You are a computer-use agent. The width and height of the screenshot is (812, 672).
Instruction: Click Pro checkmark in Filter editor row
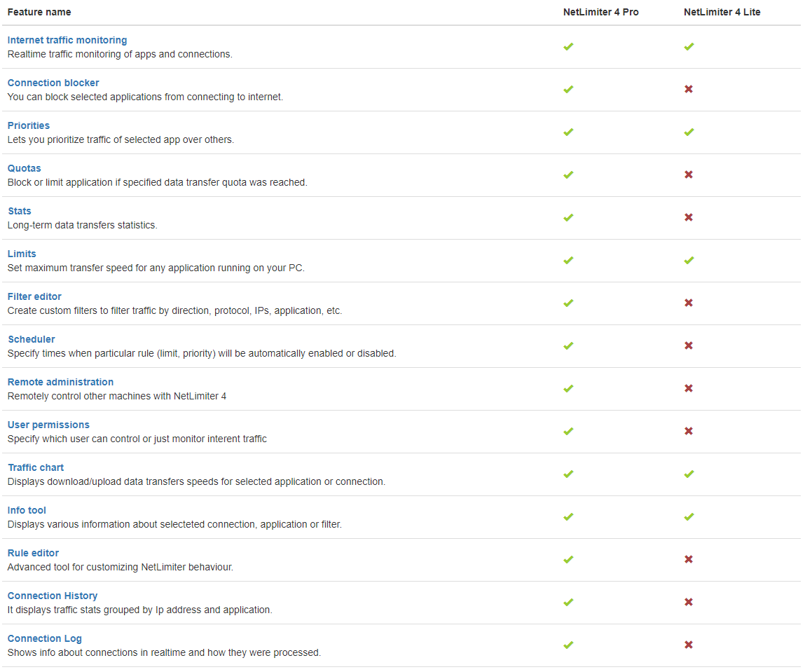tap(568, 303)
